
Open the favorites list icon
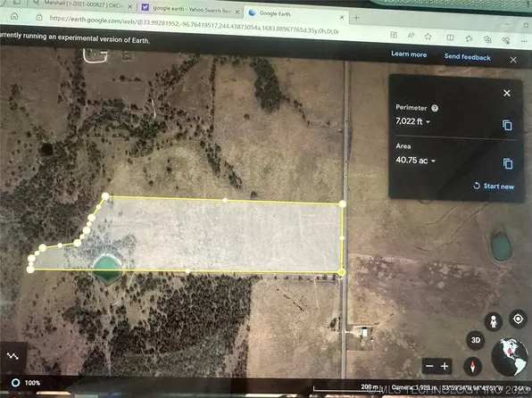tap(470, 38)
